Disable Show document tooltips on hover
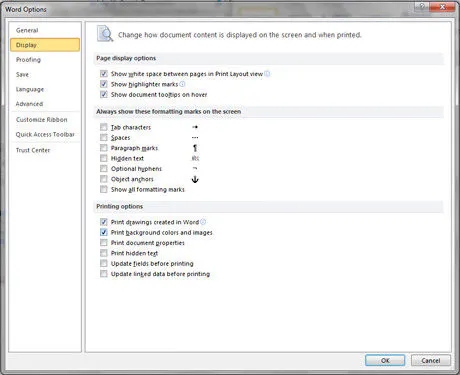The height and width of the screenshot is (375, 460). pos(104,95)
